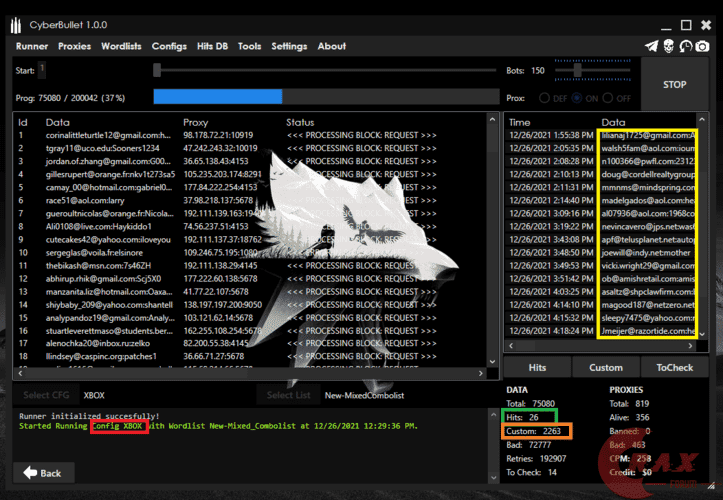Select the DEF proxy mode radio
Viewport: 723px width, 500px height.
[x=545, y=98]
